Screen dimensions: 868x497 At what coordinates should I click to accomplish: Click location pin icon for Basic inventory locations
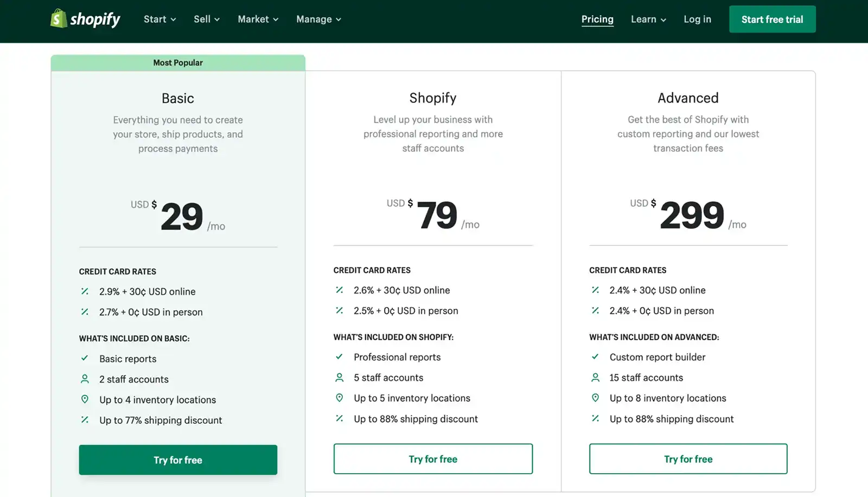pos(85,399)
